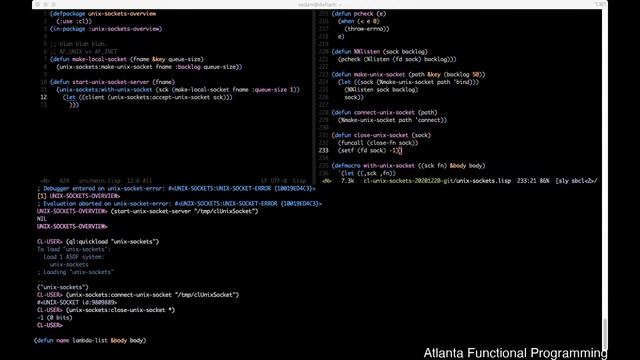The image size is (640, 360).
Task: Click the 'Load 1 ASDF system:' output line
Action: click(74, 257)
